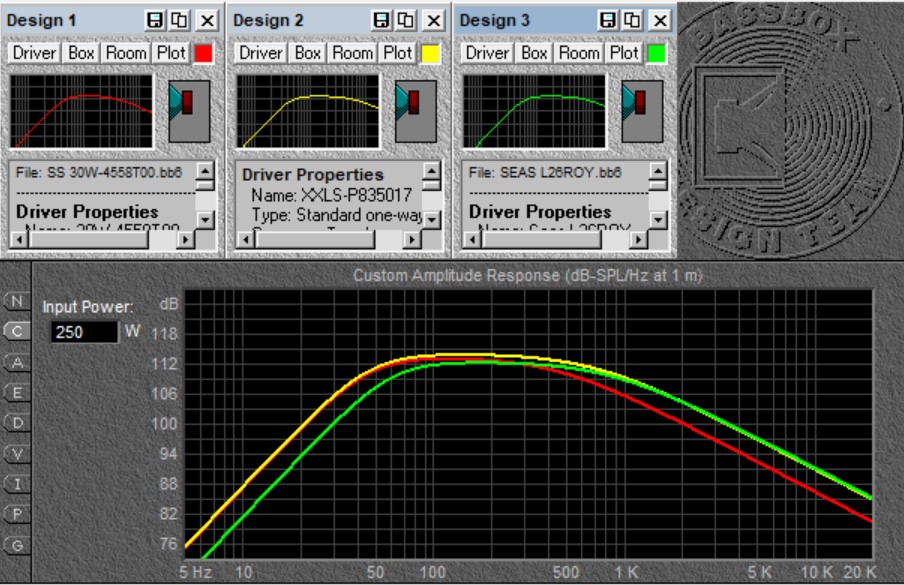
Task: Click up arrow in Design 2 properties scrollbar
Action: 432,170
